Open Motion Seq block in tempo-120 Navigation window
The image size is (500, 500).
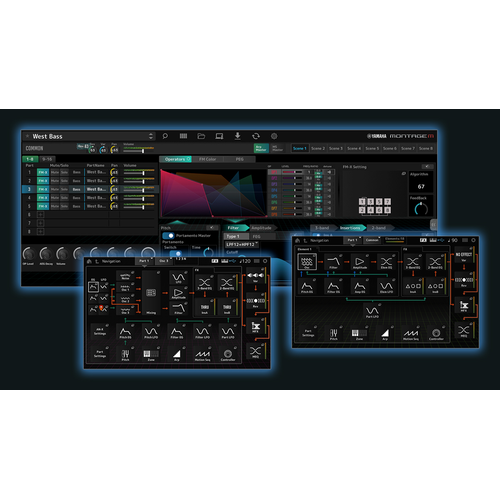(x=202, y=355)
